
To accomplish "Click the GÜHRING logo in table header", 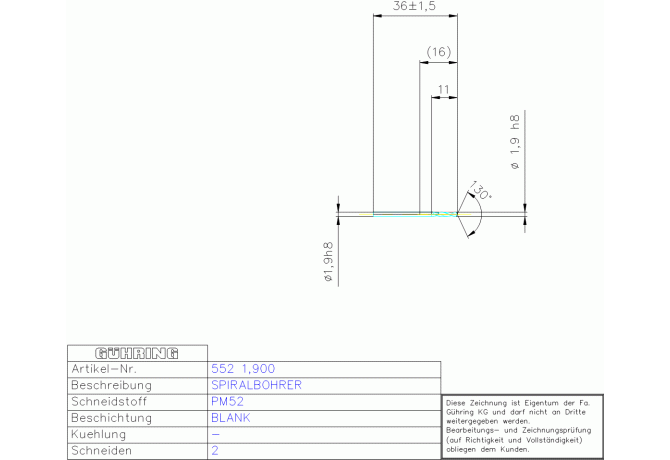I will click(136, 353).
